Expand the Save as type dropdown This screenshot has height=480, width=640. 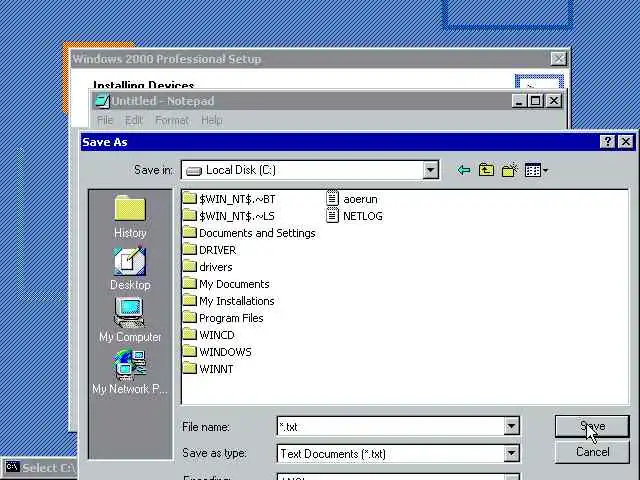[x=511, y=453]
